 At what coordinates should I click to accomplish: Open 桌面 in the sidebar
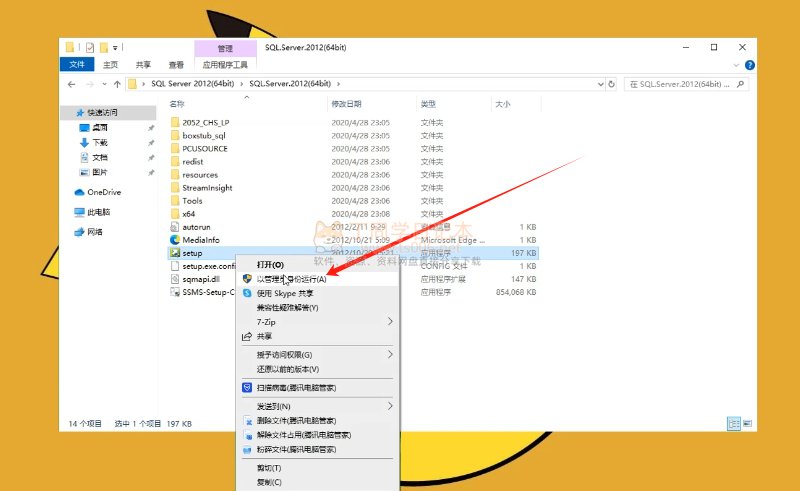[100, 128]
